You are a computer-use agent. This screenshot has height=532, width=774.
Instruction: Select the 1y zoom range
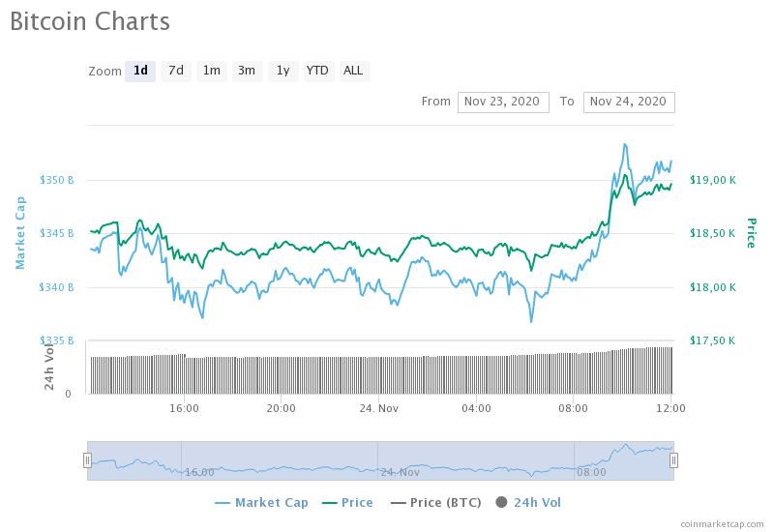coord(283,71)
